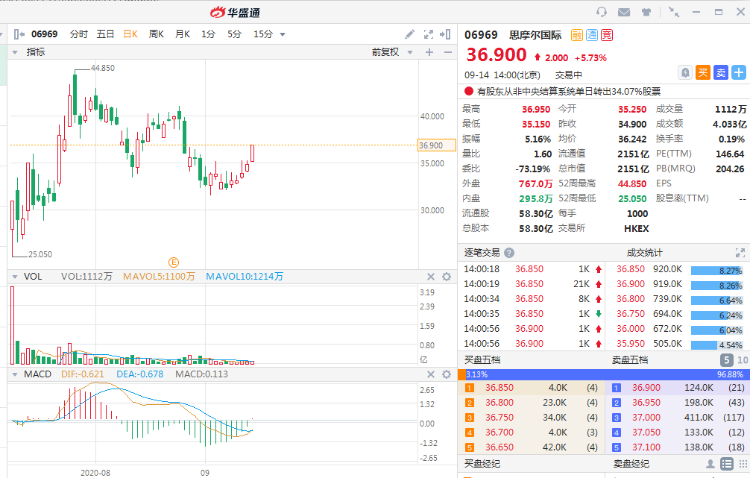Close the MACD indicator panel
This screenshot has height=478, width=750.
430,374
